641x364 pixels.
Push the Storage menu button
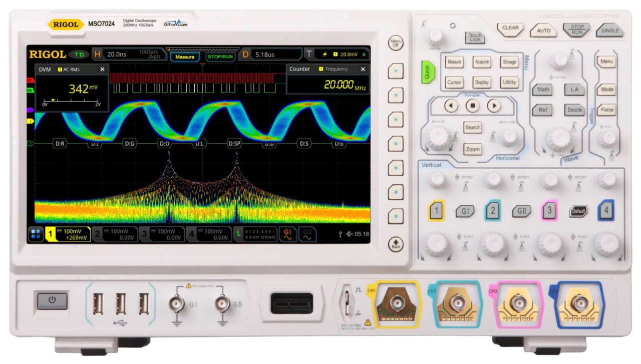(x=509, y=62)
